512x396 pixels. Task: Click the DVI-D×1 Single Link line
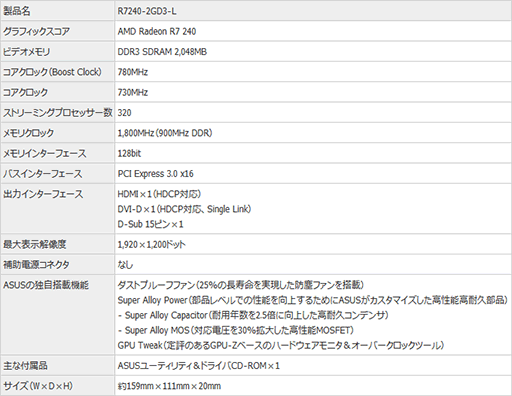[x=184, y=209]
